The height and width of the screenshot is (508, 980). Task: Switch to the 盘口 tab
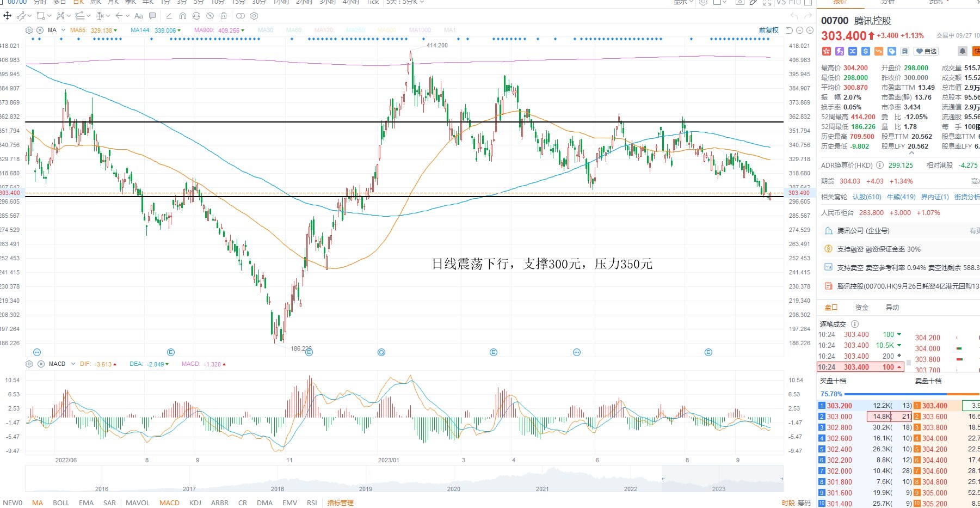(831, 308)
